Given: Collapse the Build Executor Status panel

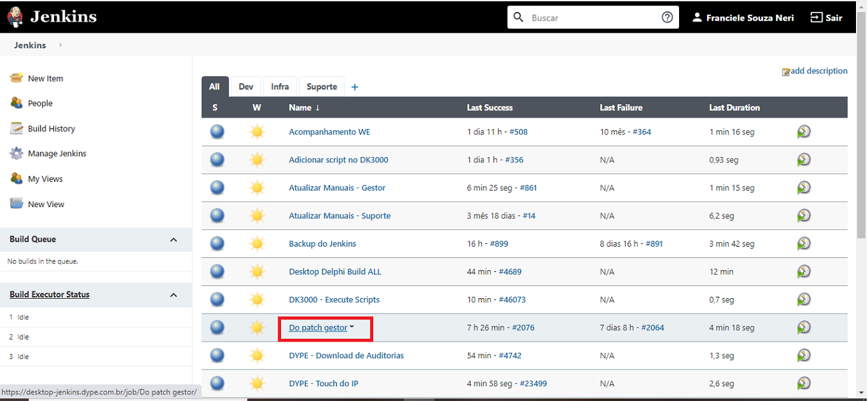Looking at the screenshot, I should pyautogui.click(x=174, y=295).
